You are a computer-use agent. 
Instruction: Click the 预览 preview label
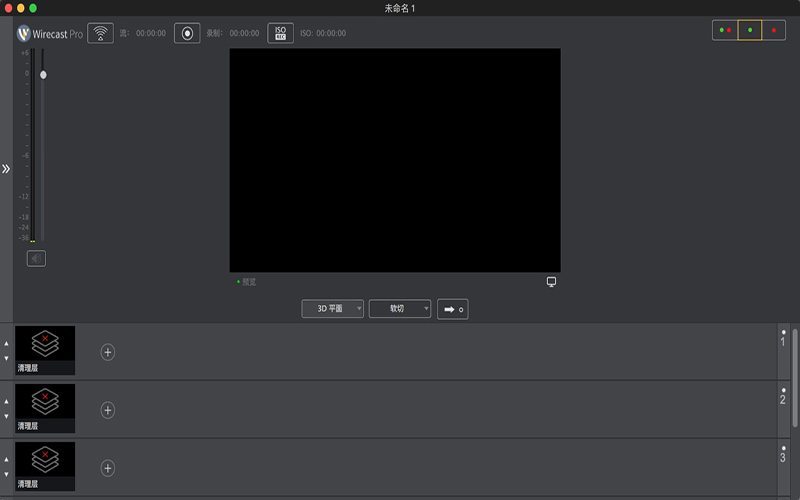[249, 282]
